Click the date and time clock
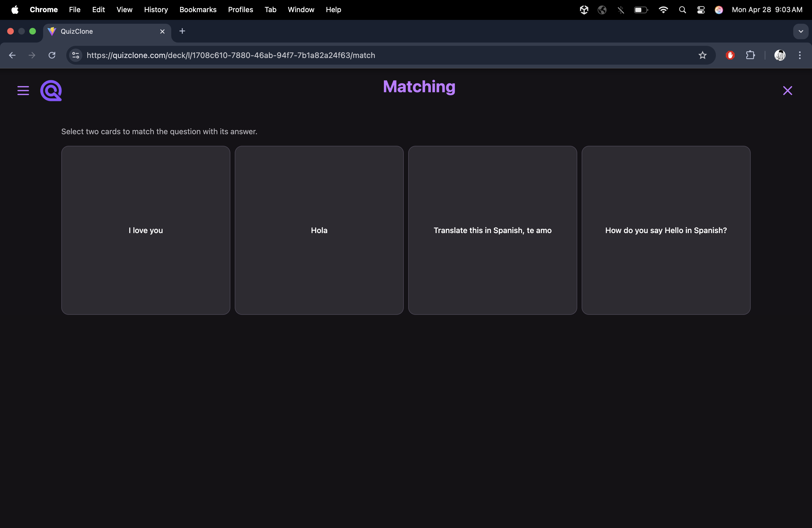The image size is (812, 528). 767,10
